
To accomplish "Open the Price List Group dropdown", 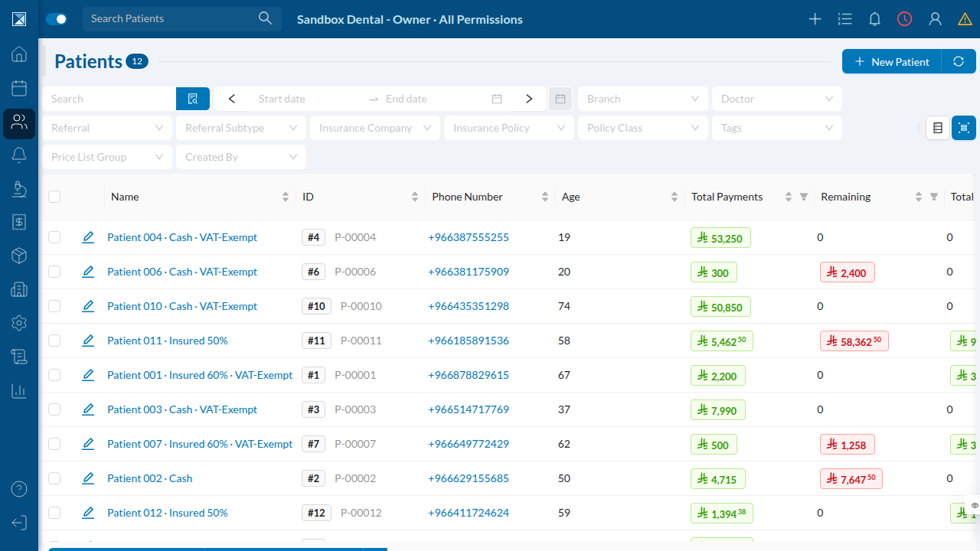I will click(107, 157).
